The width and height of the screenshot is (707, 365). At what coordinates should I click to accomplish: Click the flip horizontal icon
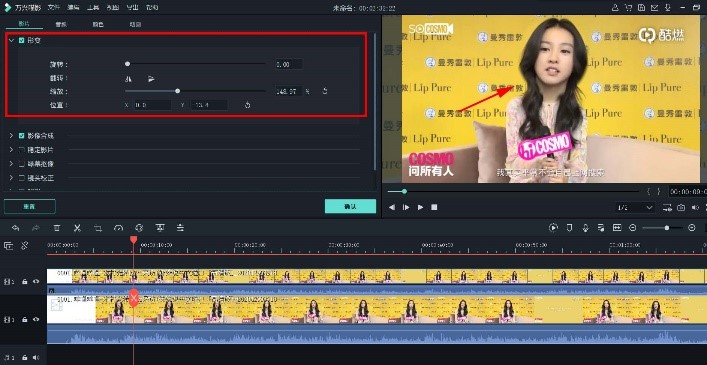pyautogui.click(x=129, y=79)
